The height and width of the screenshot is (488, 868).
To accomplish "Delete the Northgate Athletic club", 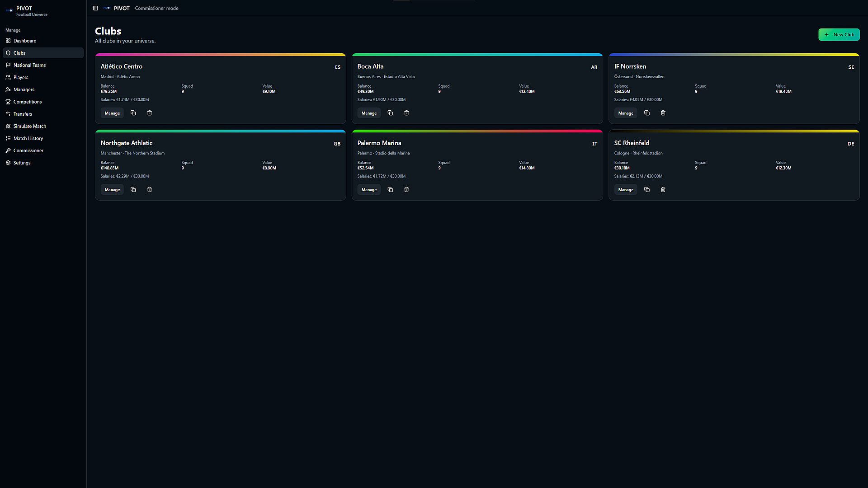I will tap(150, 190).
